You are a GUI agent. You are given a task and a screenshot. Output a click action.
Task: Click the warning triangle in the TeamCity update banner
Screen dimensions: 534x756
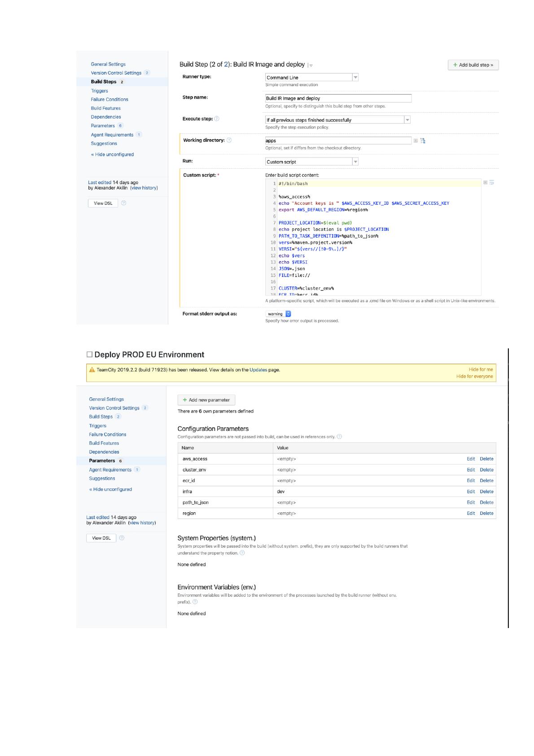coord(92,370)
